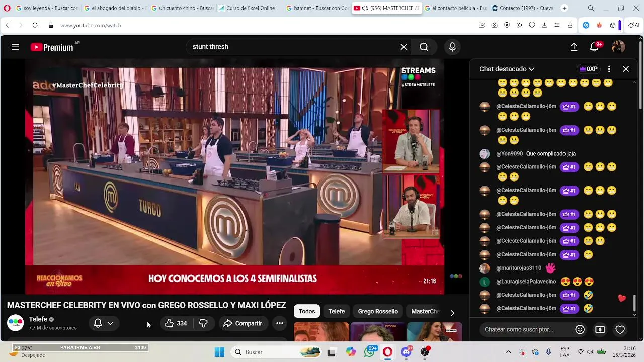Switch to Curso de Excel Online tab

tap(250, 8)
